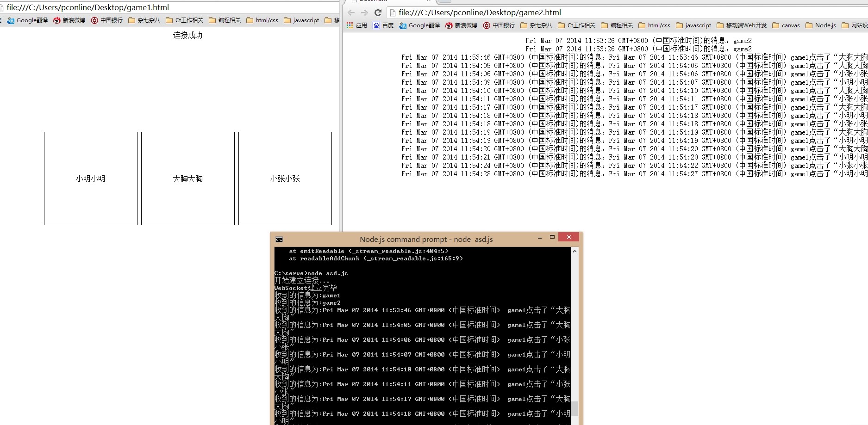This screenshot has width=868, height=425.
Task: Click the back arrow in game2 browser
Action: pos(351,13)
